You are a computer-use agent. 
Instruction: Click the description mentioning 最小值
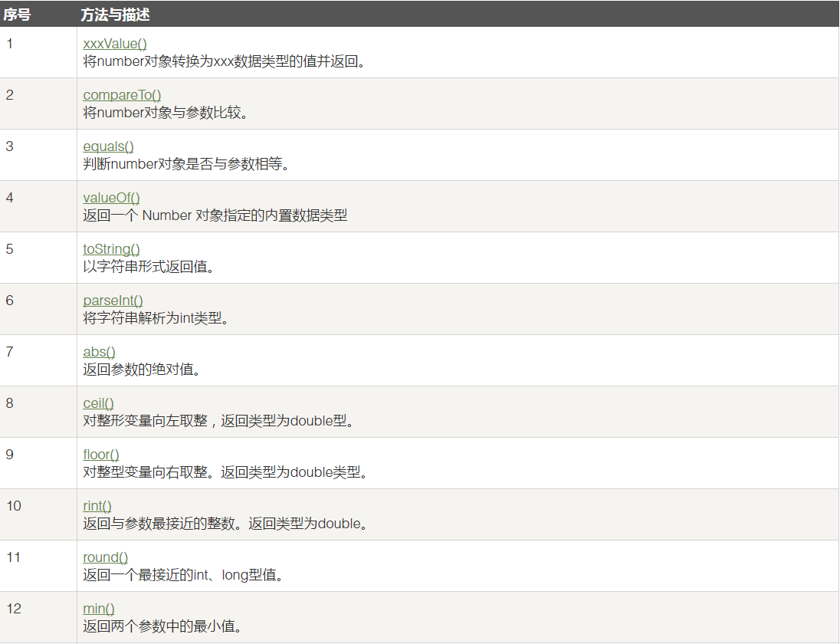162,626
